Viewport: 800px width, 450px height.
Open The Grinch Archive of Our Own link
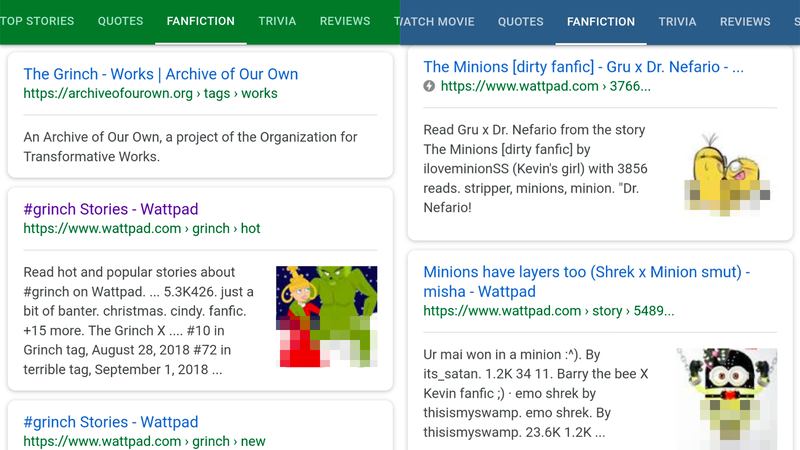tap(161, 74)
